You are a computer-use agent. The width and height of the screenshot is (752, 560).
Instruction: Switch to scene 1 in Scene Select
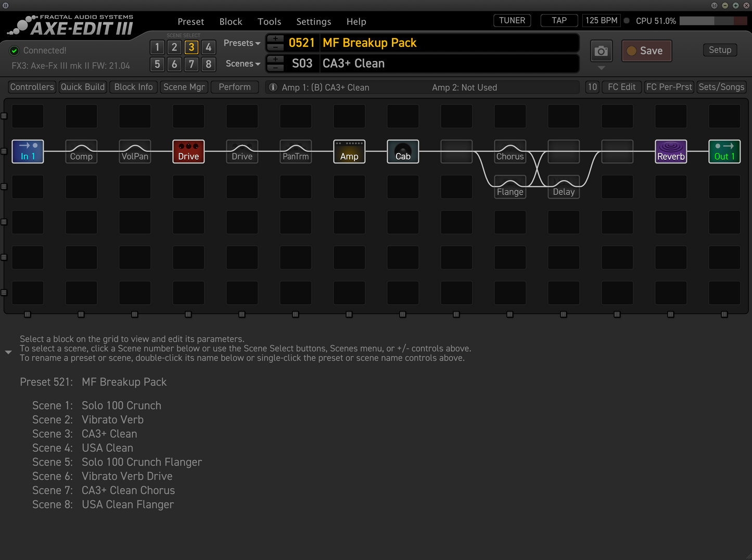tap(157, 47)
